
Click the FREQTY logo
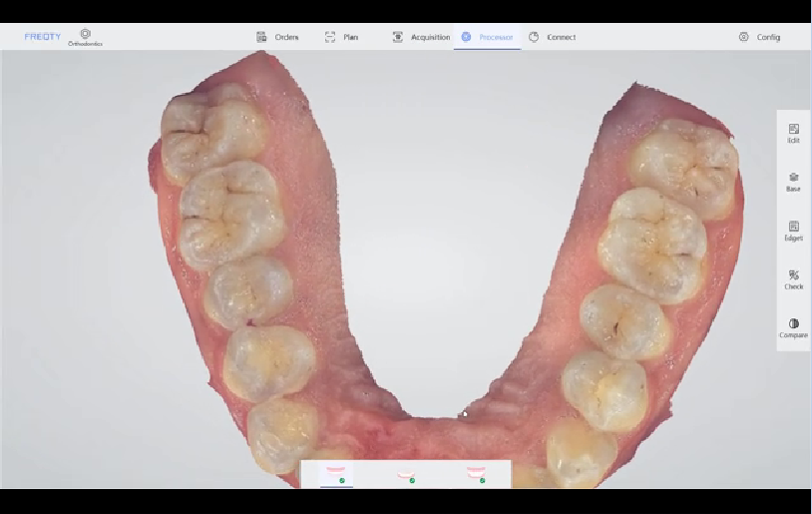[43, 37]
